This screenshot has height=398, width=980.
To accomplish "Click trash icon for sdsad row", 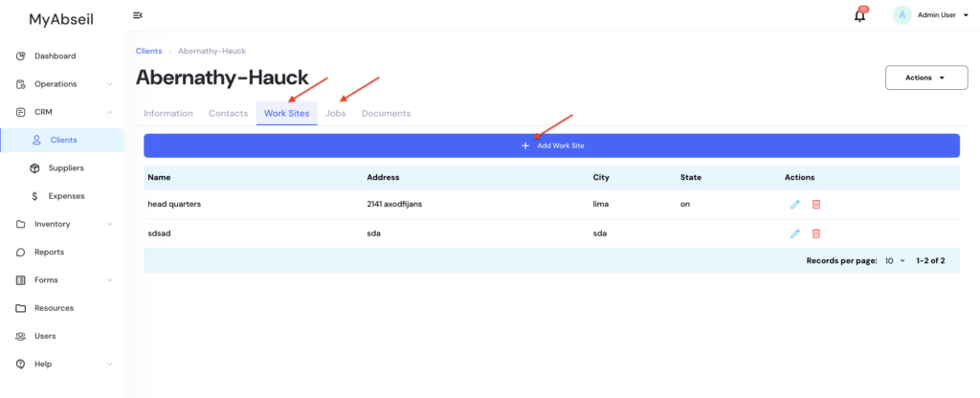I will tap(816, 233).
